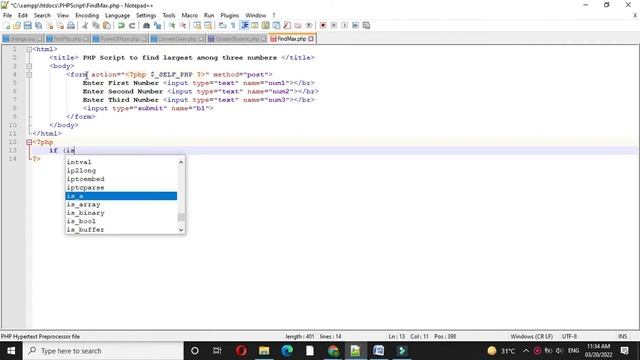Click the Stop Recording macro icon
640x360 pixels.
click(x=333, y=25)
